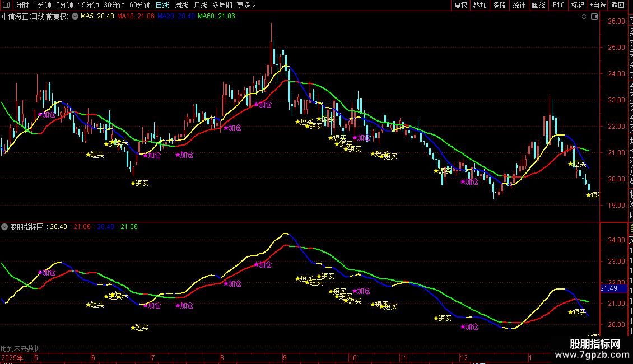Open the 更多 periods expander

click(246, 5)
